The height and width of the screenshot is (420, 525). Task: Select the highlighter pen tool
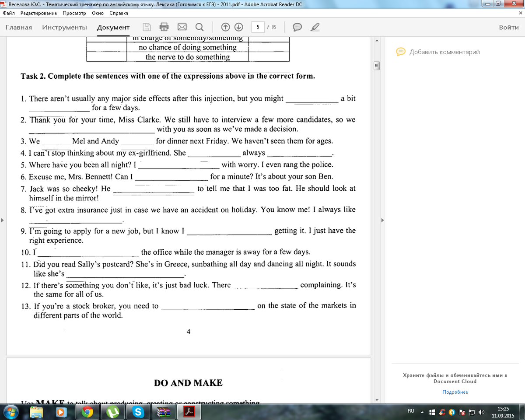tap(314, 27)
